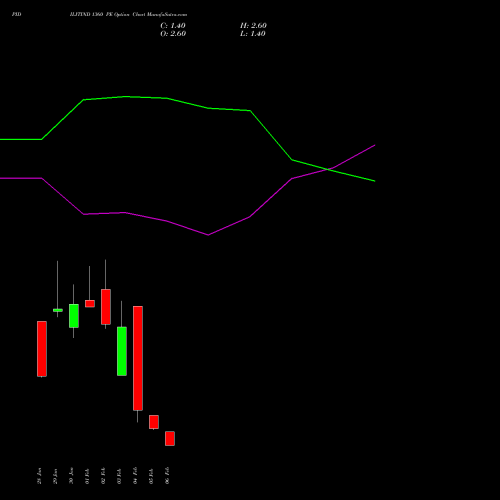Select the tall red candlestick for 04 Feb
500x500 pixels.
(x=138, y=358)
